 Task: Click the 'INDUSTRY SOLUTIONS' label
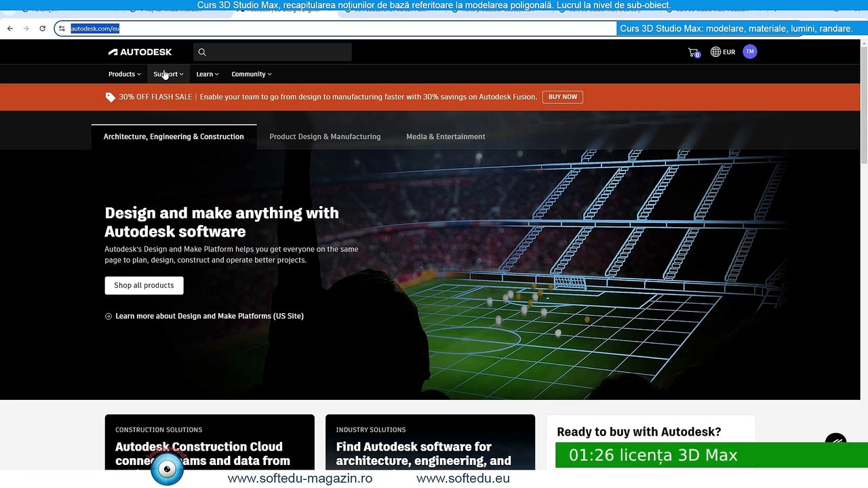click(371, 430)
